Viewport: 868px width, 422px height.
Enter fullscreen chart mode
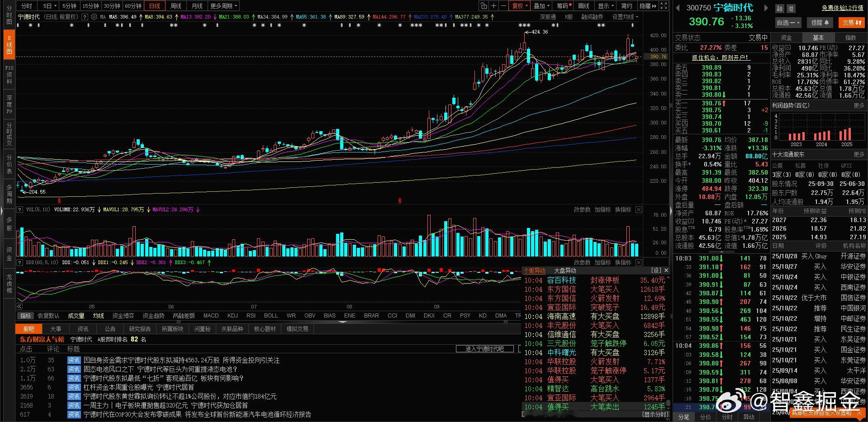(x=664, y=6)
